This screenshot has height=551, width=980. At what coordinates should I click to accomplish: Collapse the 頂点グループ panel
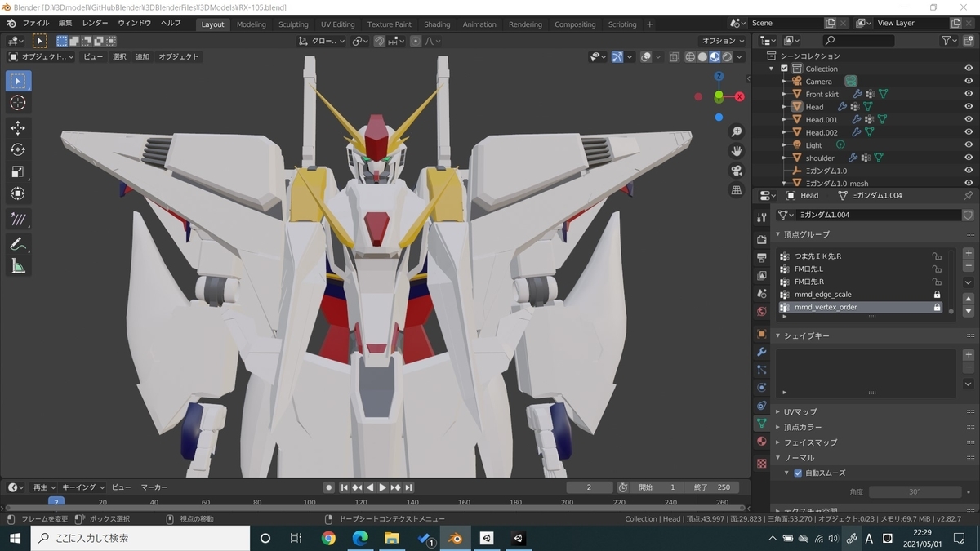806,234
